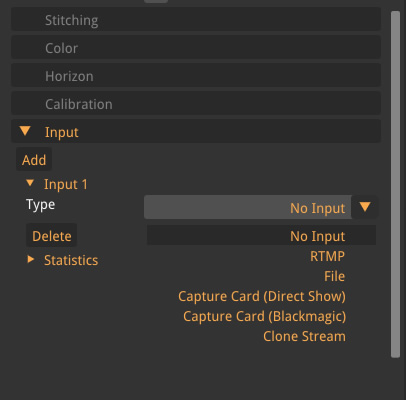Select RTMP input type

[x=327, y=256]
